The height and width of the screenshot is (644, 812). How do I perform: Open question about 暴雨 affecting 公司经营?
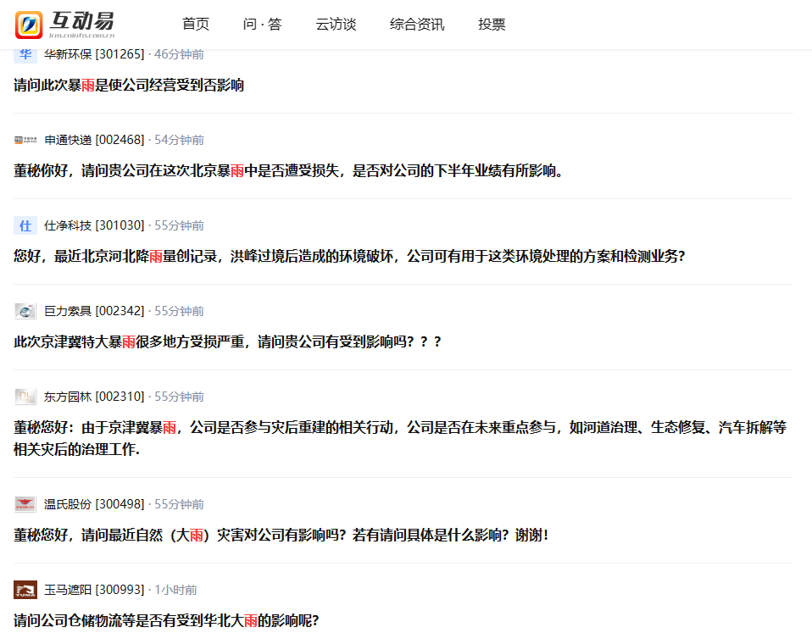coord(129,85)
